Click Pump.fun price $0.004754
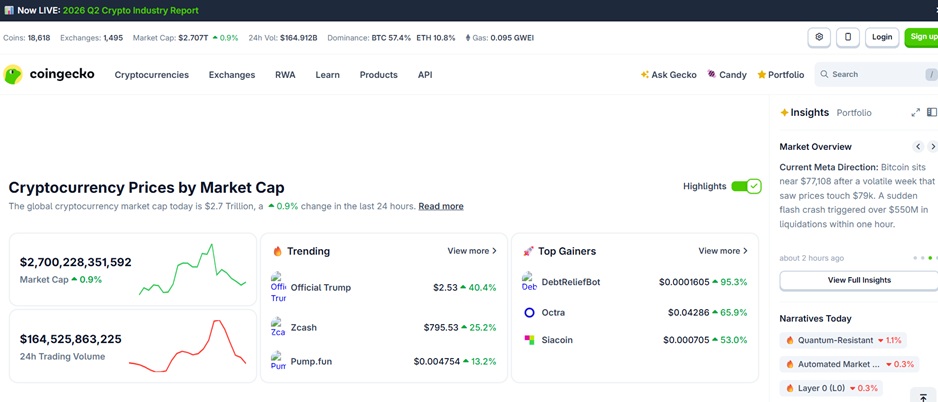The image size is (938, 402). tap(435, 361)
